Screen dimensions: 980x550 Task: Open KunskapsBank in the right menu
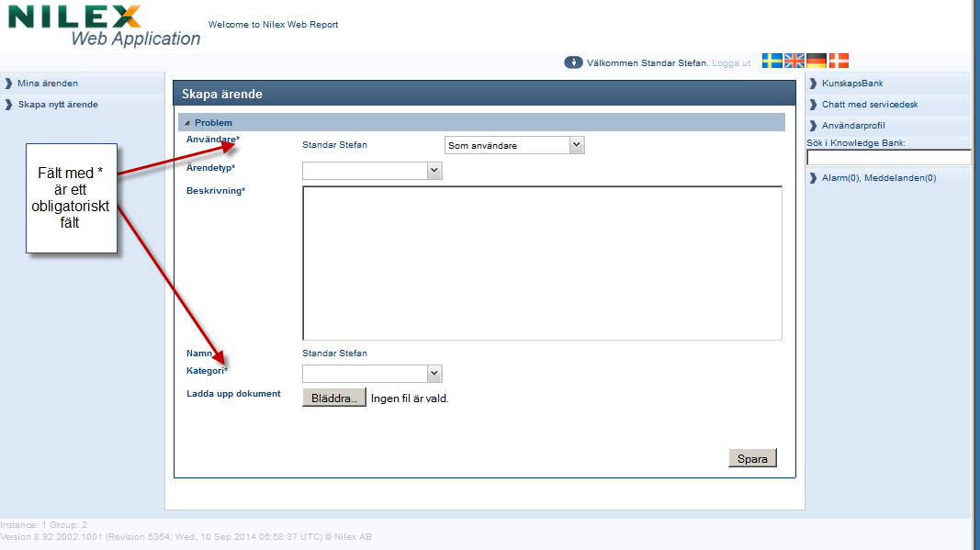point(852,84)
